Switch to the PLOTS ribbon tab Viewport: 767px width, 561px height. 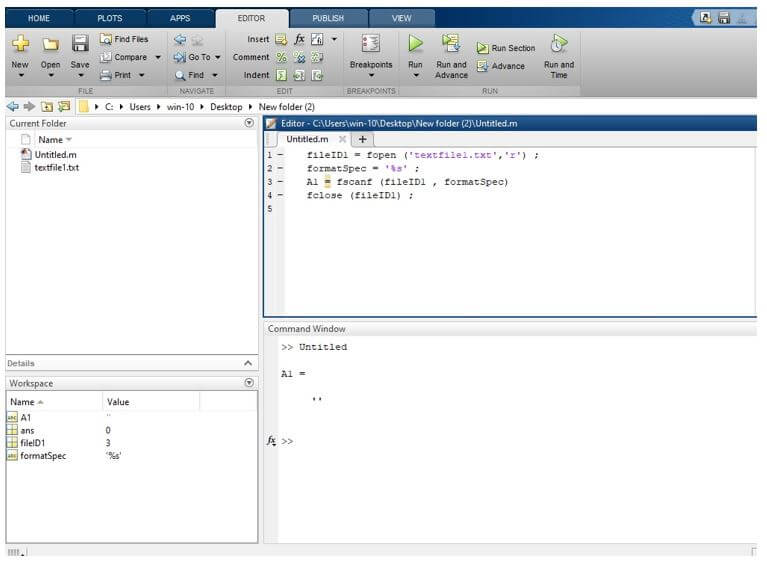(110, 18)
